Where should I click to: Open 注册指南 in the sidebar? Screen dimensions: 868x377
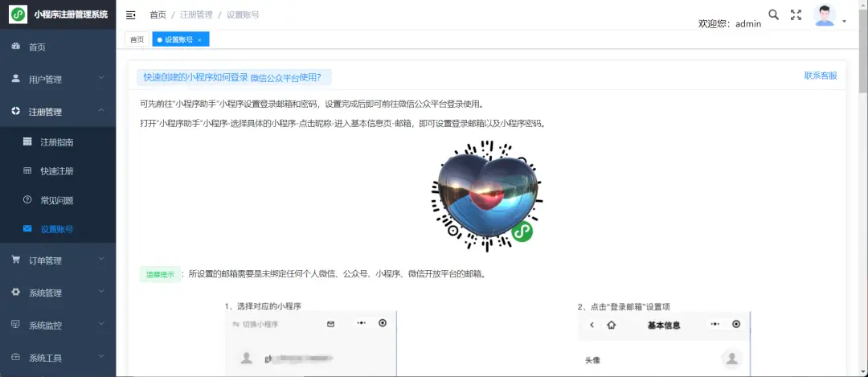pyautogui.click(x=58, y=142)
